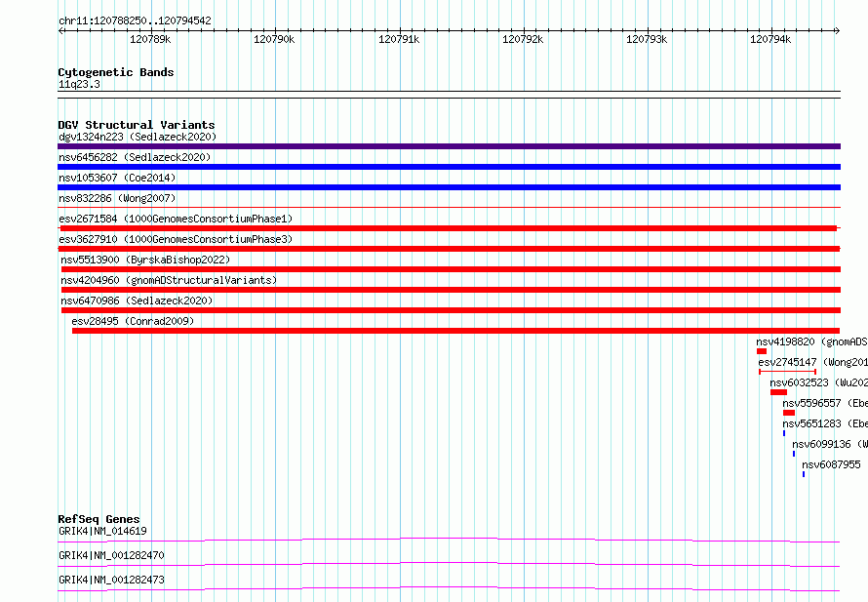Select the GRIK4 NM_001282470 magenta gene line
Viewport: 868px width, 602px height.
(x=449, y=564)
